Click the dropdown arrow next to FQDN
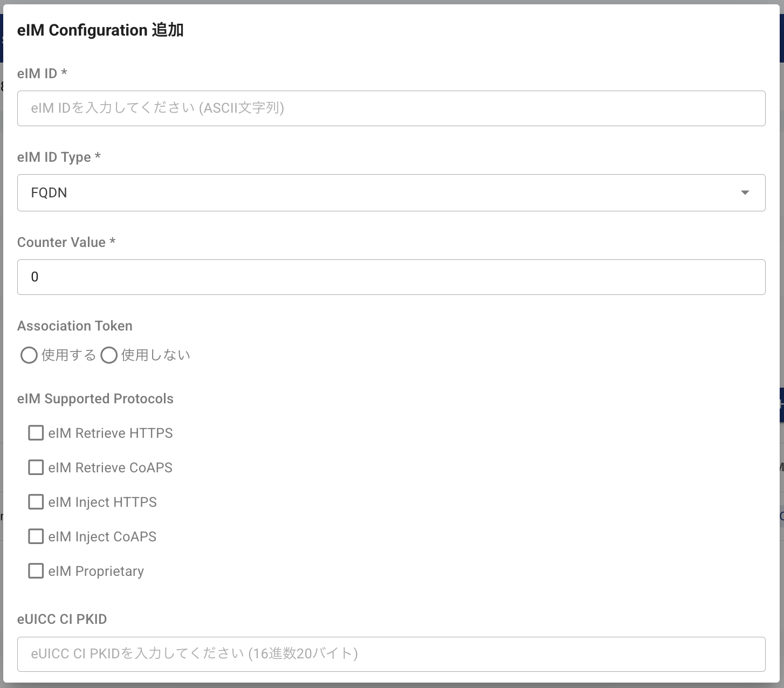The image size is (784, 688). click(745, 192)
